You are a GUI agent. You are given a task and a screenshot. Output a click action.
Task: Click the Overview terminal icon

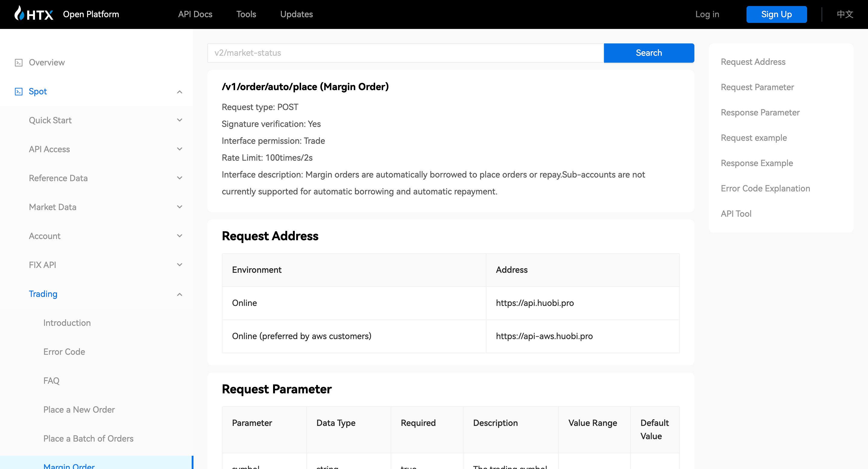click(18, 63)
